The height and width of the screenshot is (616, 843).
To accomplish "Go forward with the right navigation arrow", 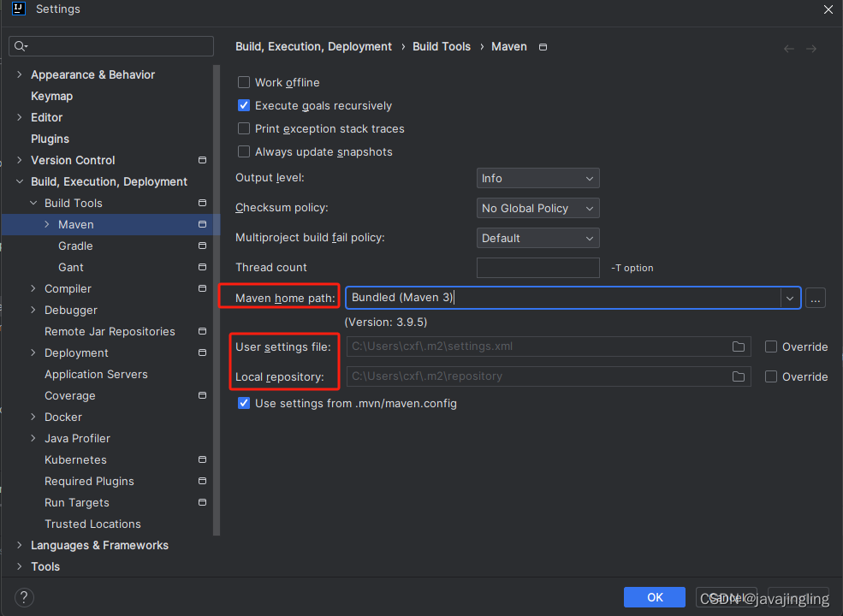I will (x=811, y=49).
